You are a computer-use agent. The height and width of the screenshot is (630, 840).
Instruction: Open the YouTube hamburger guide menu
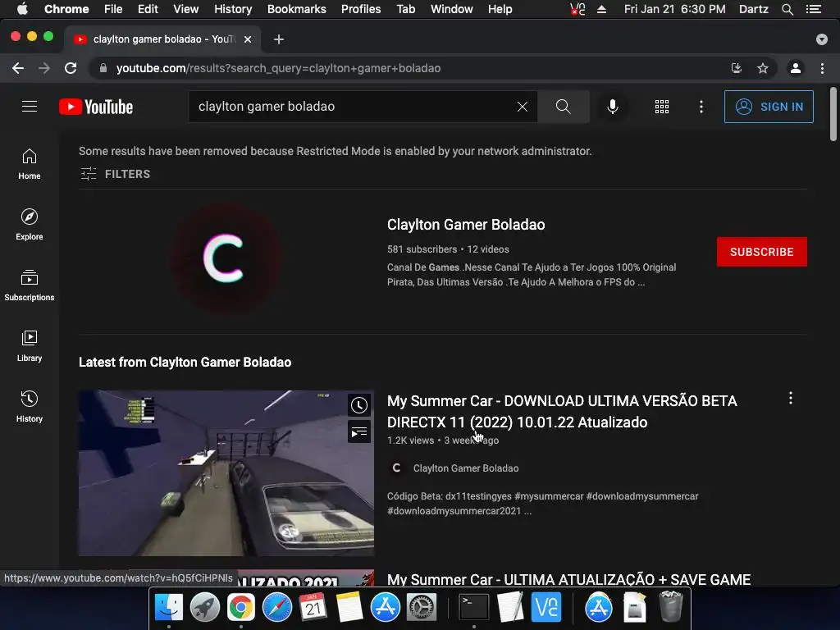click(x=30, y=107)
